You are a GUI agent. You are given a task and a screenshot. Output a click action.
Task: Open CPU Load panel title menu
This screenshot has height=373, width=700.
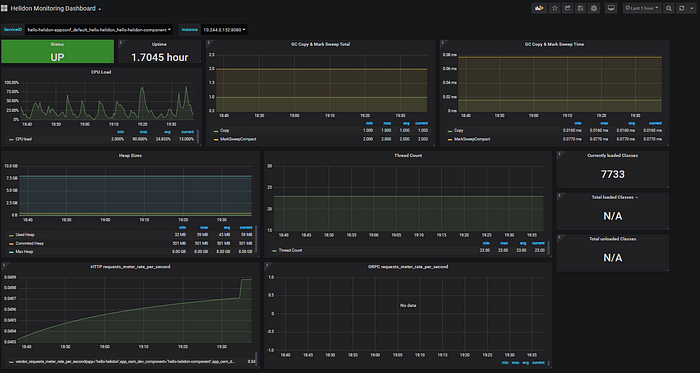point(101,72)
